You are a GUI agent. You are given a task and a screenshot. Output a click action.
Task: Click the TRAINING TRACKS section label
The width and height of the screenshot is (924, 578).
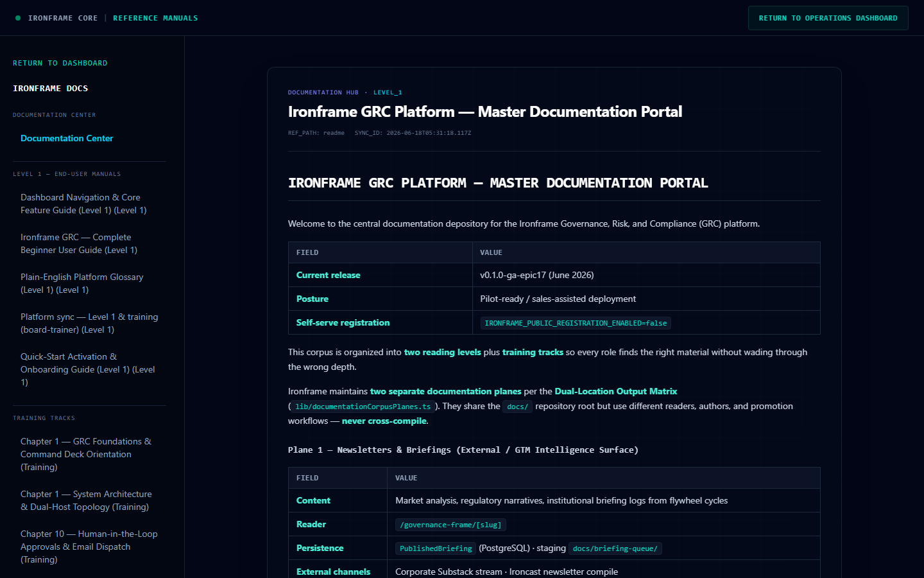[44, 418]
